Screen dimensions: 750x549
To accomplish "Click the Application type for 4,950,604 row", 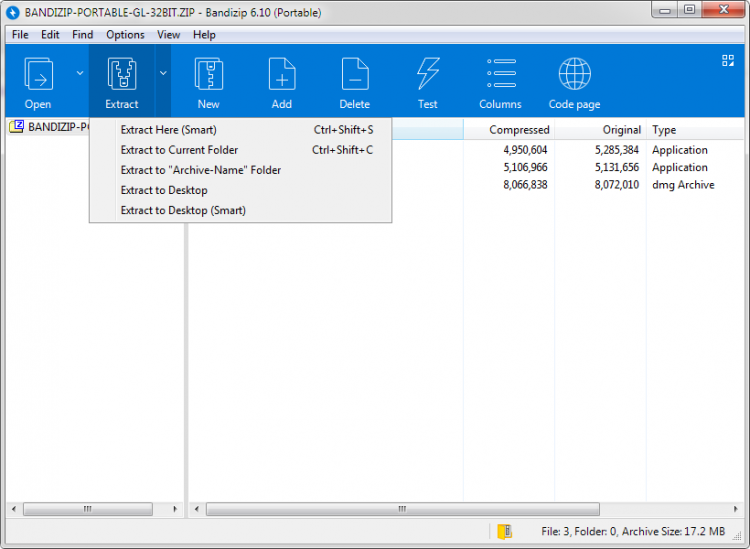I will 680,150.
